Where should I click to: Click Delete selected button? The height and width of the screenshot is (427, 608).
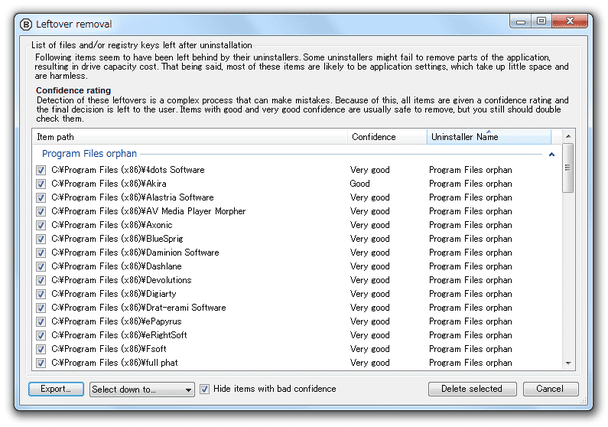[x=472, y=389]
